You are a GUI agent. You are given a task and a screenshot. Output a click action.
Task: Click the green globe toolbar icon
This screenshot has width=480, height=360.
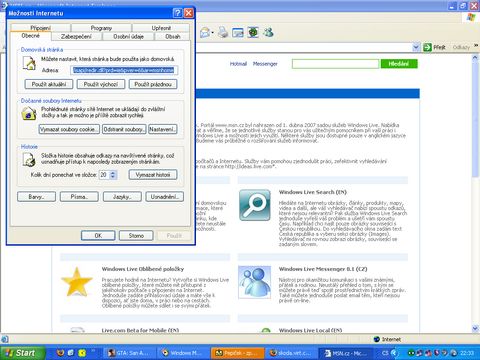point(253,32)
